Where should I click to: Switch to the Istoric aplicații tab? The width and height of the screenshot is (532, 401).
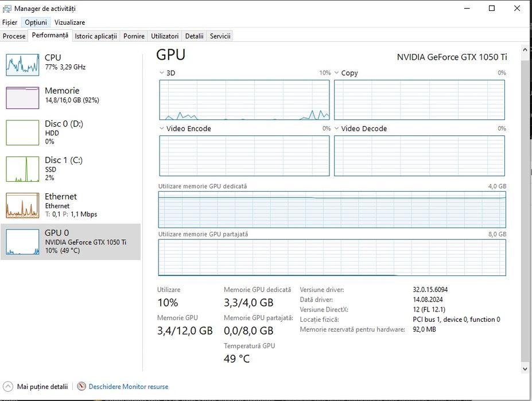pyautogui.click(x=96, y=36)
